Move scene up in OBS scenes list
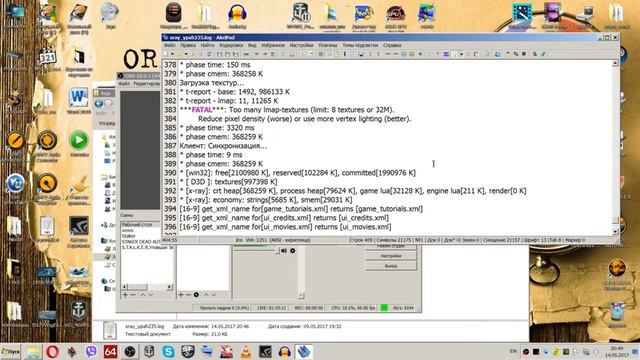Viewport: 640px width, 360px height. (x=143, y=295)
